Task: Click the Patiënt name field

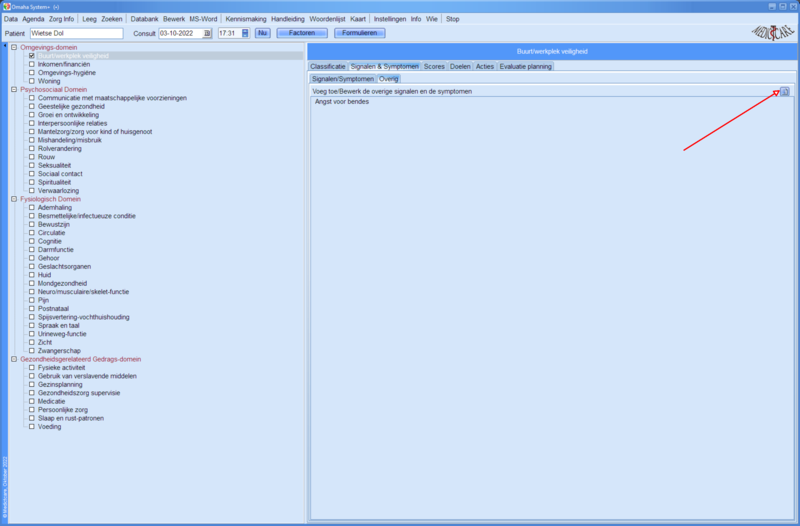Action: (75, 33)
